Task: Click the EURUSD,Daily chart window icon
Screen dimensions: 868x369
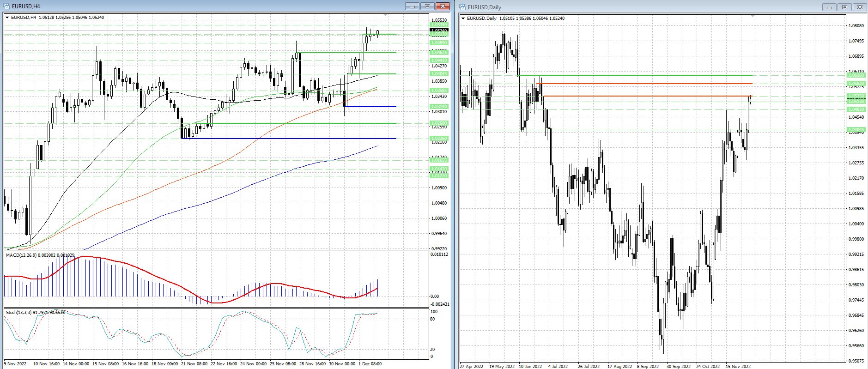Action: pyautogui.click(x=462, y=7)
